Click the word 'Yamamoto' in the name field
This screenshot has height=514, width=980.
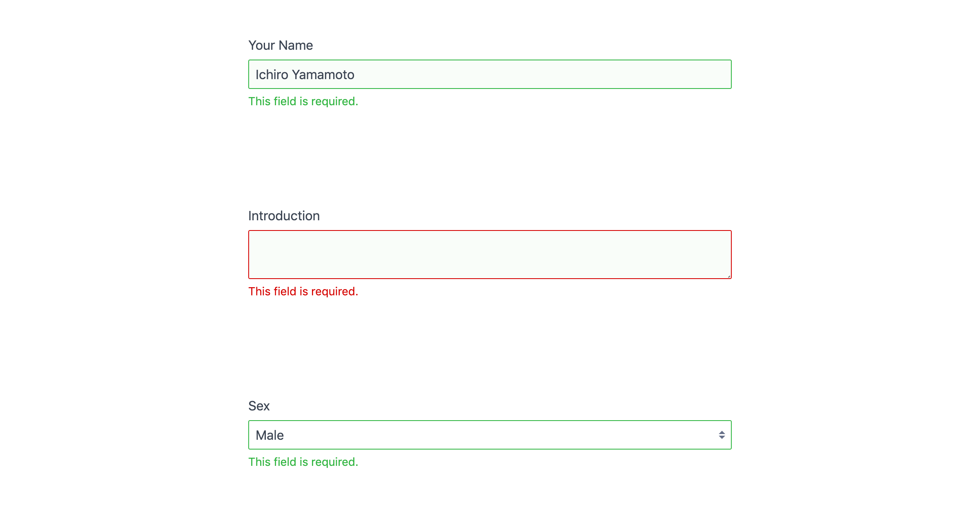(x=323, y=75)
